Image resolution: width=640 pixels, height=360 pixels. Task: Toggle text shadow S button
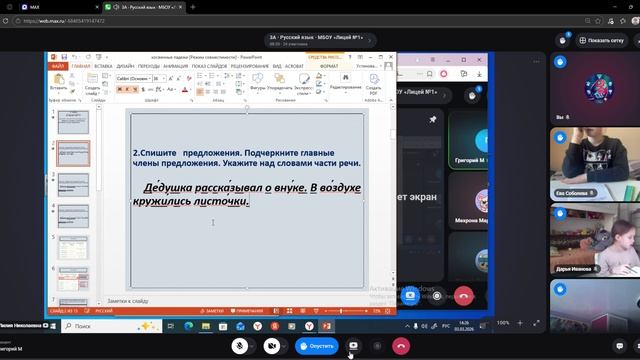pyautogui.click(x=143, y=89)
